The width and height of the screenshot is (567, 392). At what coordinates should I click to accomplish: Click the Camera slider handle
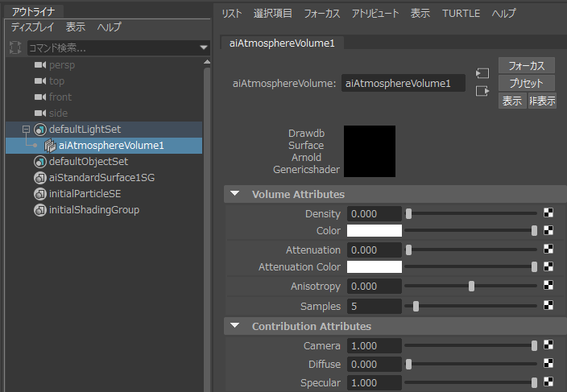pos(534,346)
